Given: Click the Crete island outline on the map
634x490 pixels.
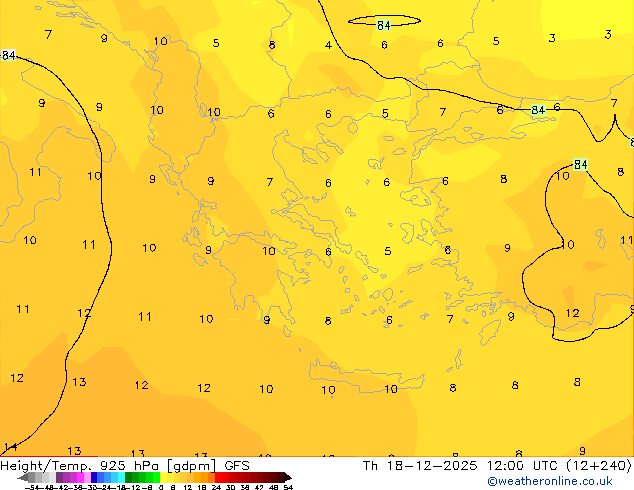Looking at the screenshot, I should (366, 377).
